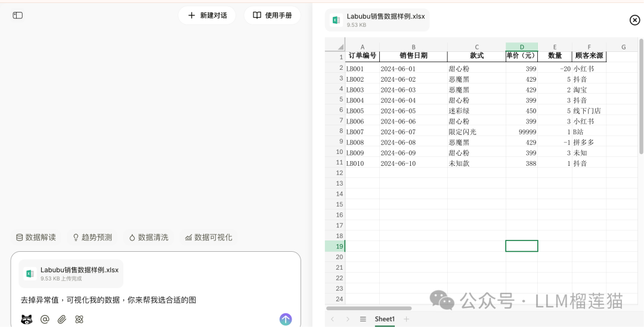
Task: Click the price cell 450
Action: click(522, 111)
